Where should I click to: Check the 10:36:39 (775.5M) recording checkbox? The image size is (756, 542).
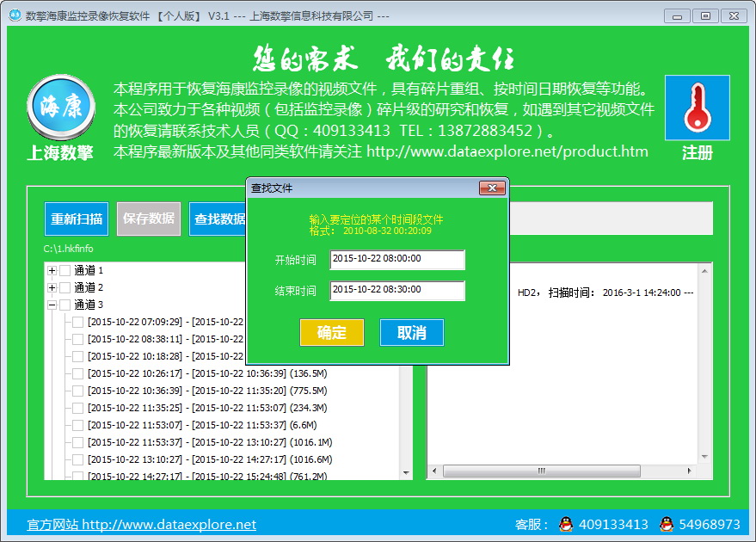(x=77, y=391)
